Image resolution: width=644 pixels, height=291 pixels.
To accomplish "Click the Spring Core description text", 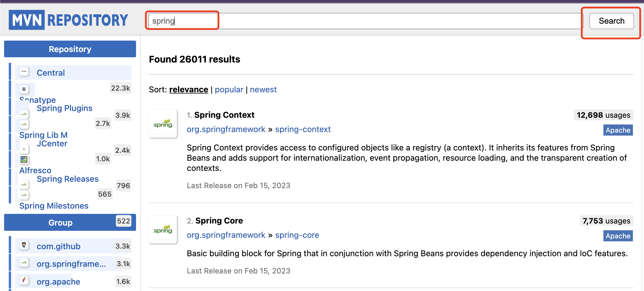I will 407,253.
